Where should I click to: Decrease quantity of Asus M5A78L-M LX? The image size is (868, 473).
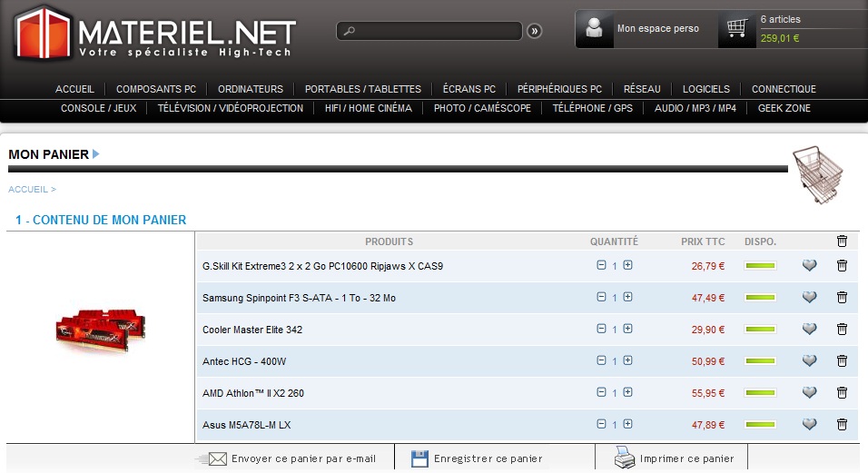[x=601, y=424]
